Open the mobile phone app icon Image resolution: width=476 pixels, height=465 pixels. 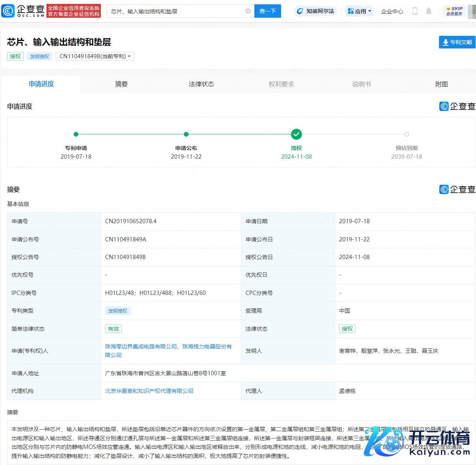coord(415,11)
